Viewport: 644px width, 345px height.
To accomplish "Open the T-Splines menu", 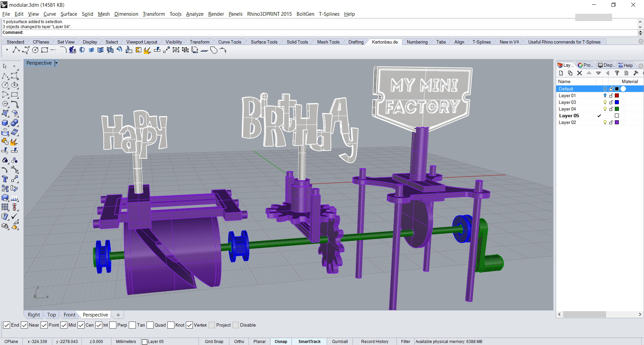I will coord(329,14).
